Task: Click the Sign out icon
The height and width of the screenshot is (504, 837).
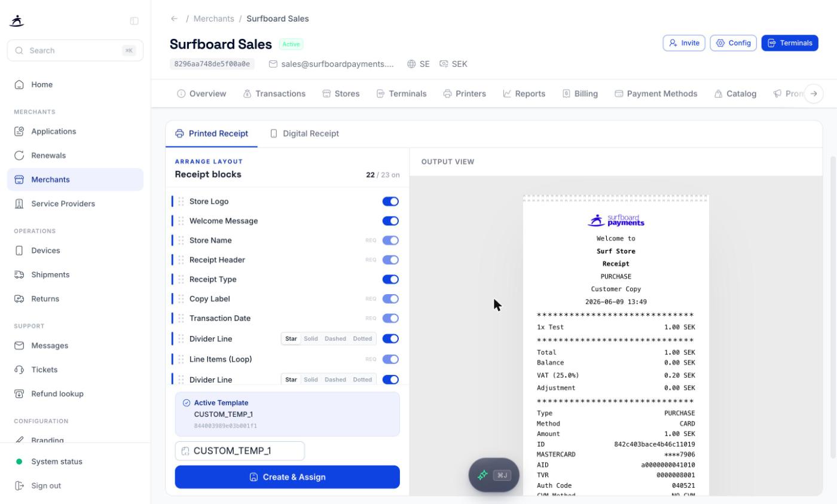Action: (x=19, y=485)
